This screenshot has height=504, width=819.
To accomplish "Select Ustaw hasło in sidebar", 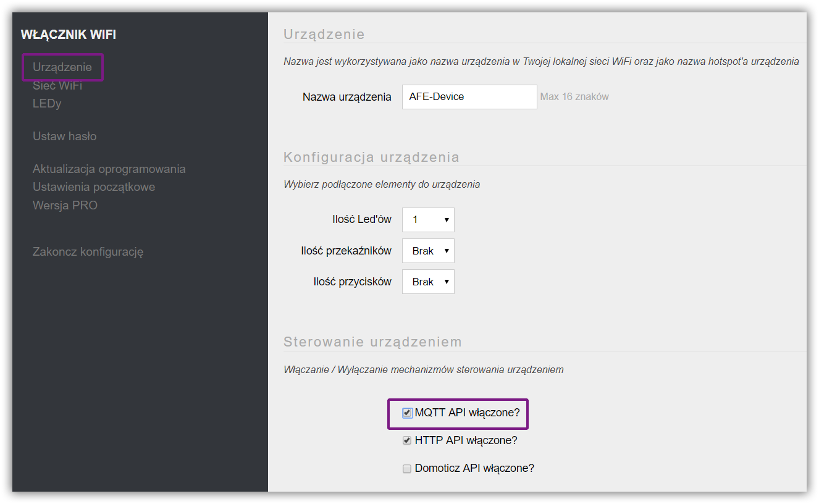I will (x=64, y=136).
